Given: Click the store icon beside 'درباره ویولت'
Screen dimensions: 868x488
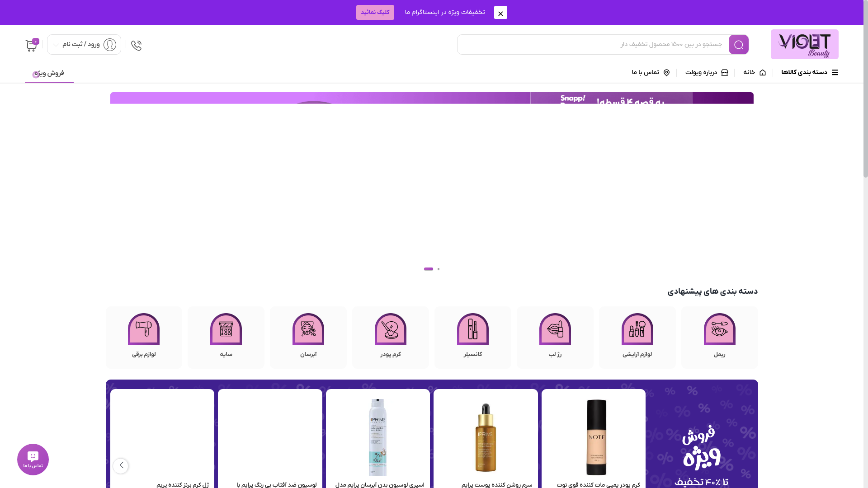Looking at the screenshot, I should 725,73.
